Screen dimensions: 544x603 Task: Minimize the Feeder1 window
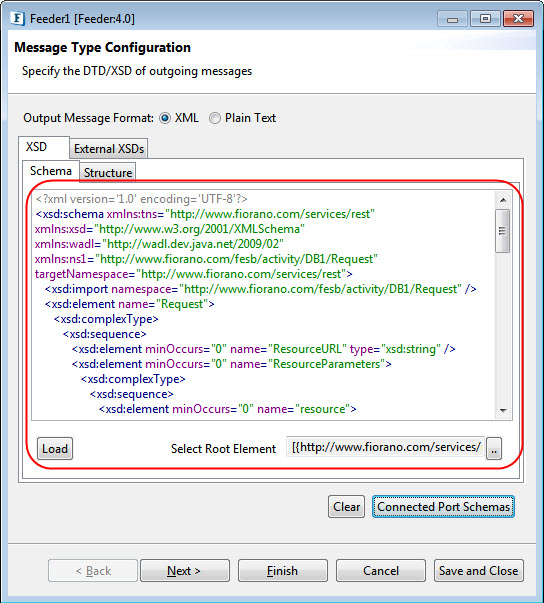(x=453, y=19)
